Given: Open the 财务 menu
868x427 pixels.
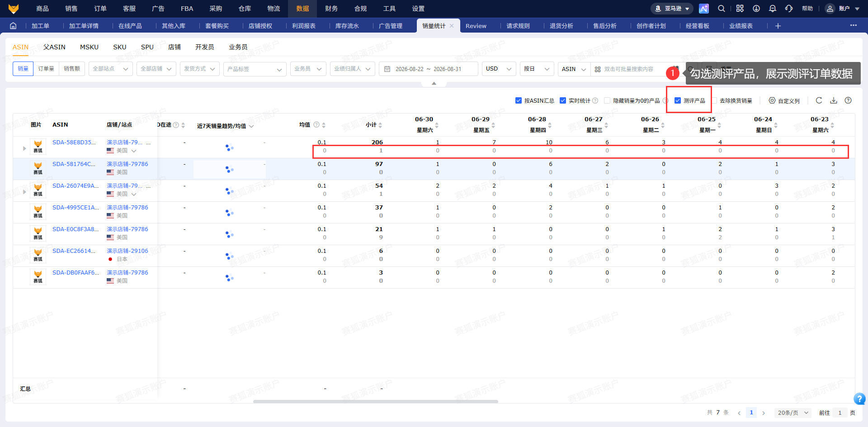Looking at the screenshot, I should (x=331, y=9).
